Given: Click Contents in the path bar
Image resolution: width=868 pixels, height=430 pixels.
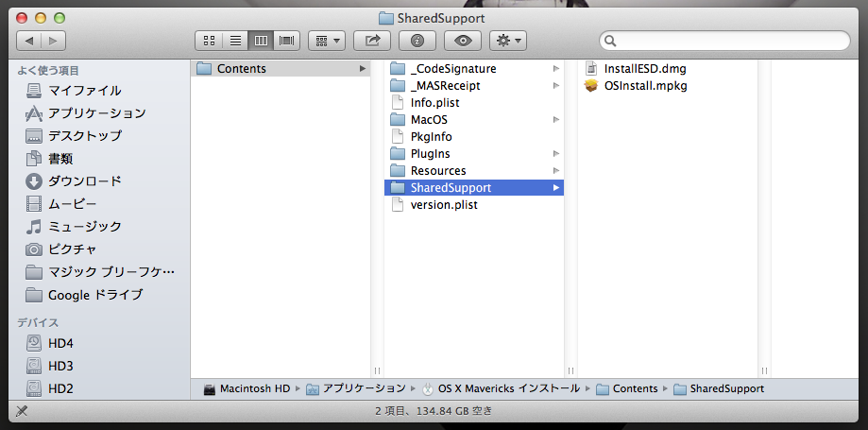Looking at the screenshot, I should (x=626, y=389).
